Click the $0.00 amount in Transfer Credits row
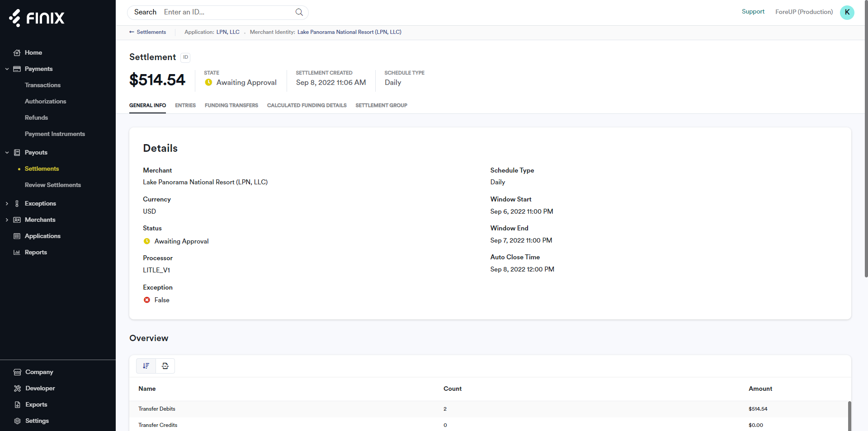 [755, 425]
